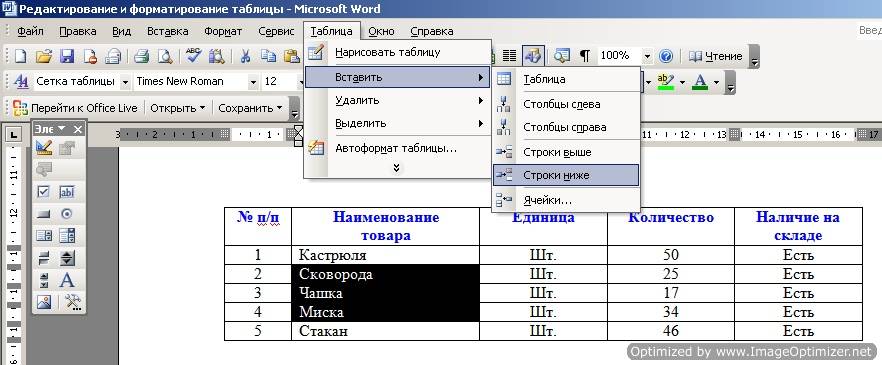Screen dimensions: 882x365
Task: Select Строки выше from submenu
Action: (x=566, y=152)
